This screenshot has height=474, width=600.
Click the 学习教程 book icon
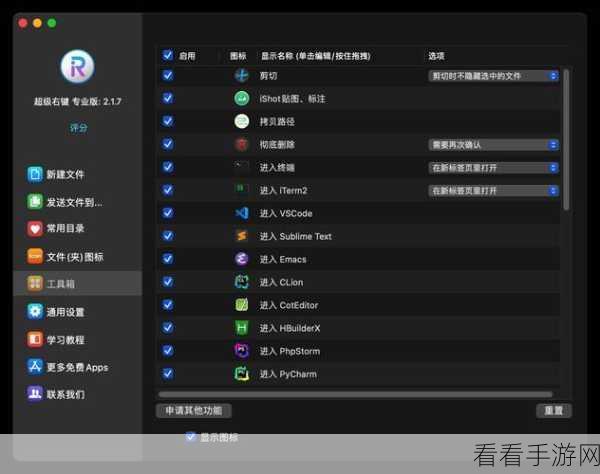35,339
